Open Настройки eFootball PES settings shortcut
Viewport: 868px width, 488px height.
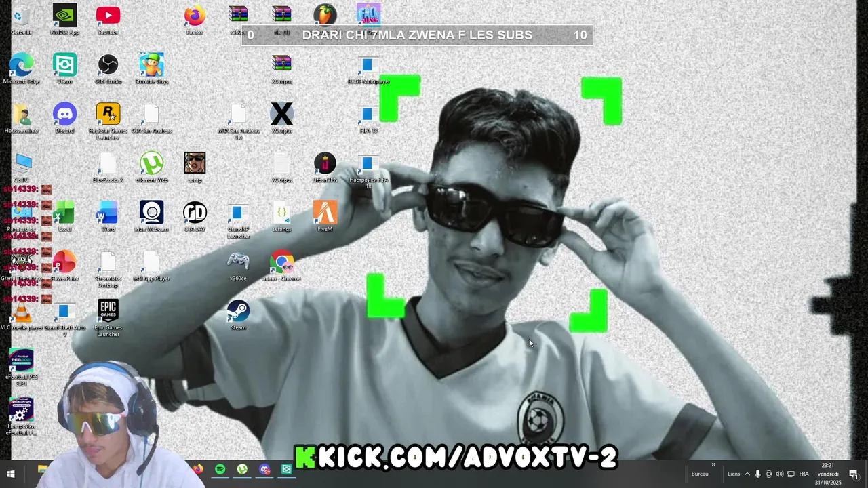coord(21,417)
